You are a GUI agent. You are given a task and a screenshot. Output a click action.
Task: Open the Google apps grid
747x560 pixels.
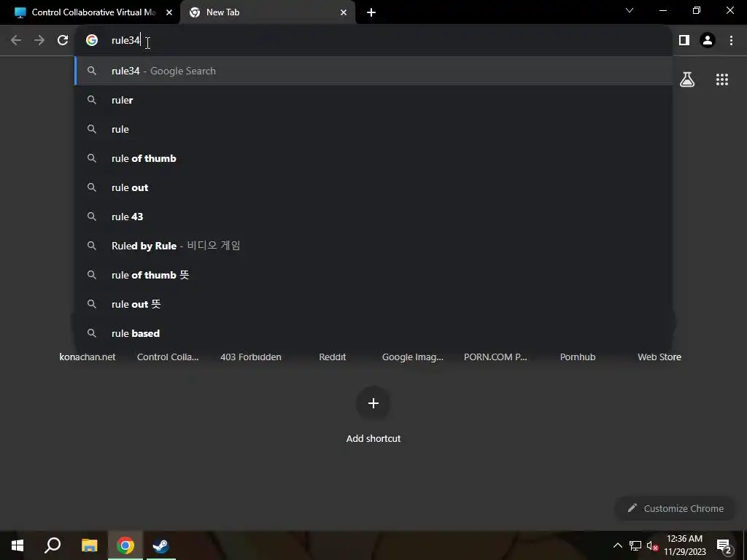[x=722, y=79]
